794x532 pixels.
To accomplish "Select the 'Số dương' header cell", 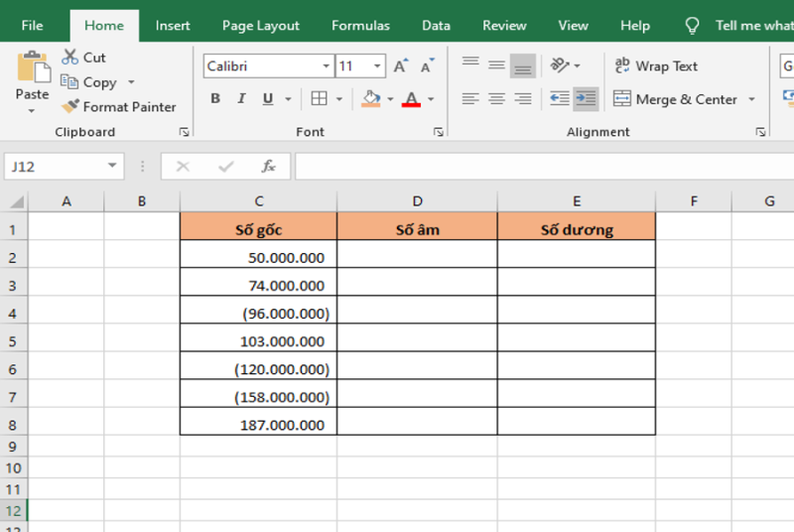I will [577, 226].
